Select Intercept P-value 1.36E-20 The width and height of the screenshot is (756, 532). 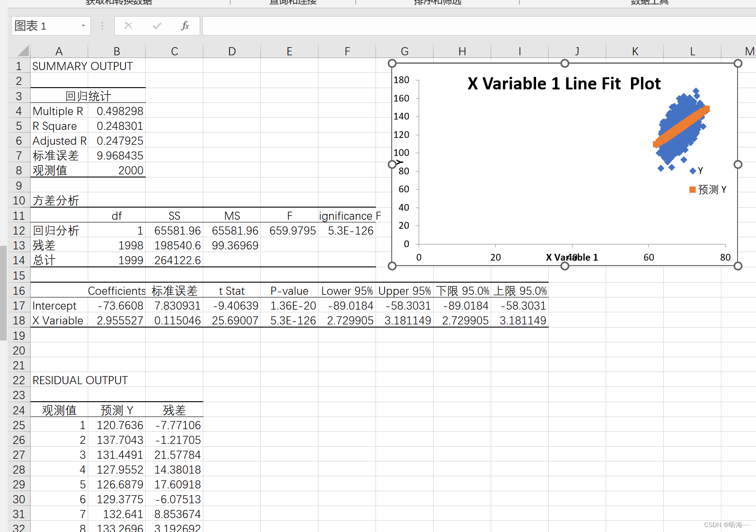point(289,306)
